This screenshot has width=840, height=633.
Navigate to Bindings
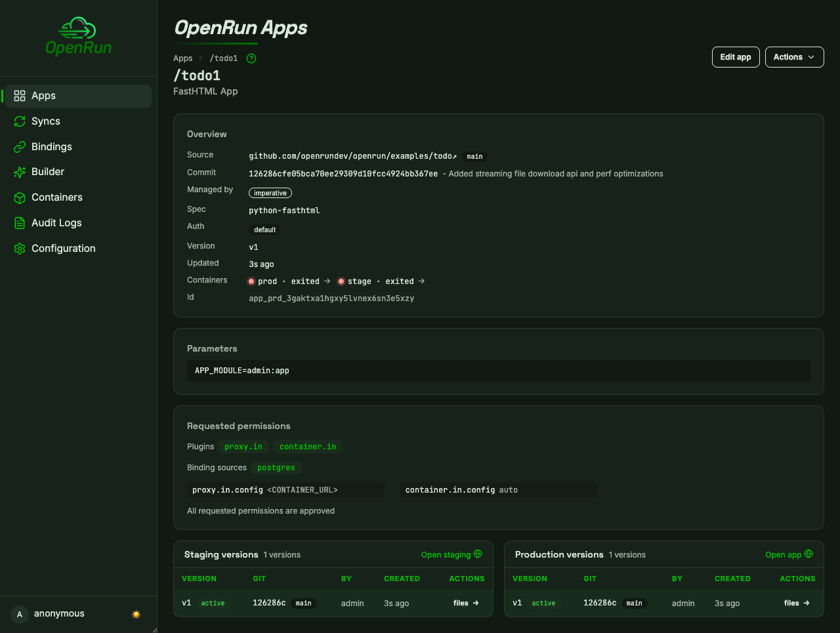[x=78, y=147]
